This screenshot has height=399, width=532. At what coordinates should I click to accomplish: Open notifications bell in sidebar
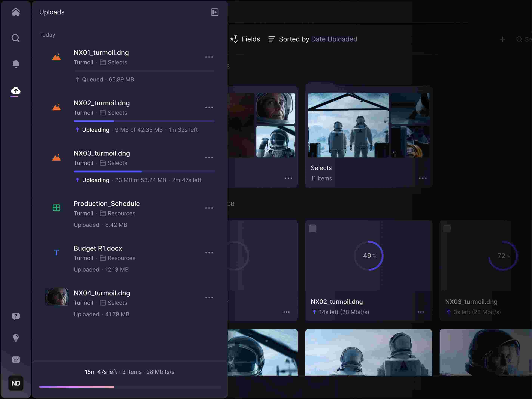coord(16,64)
